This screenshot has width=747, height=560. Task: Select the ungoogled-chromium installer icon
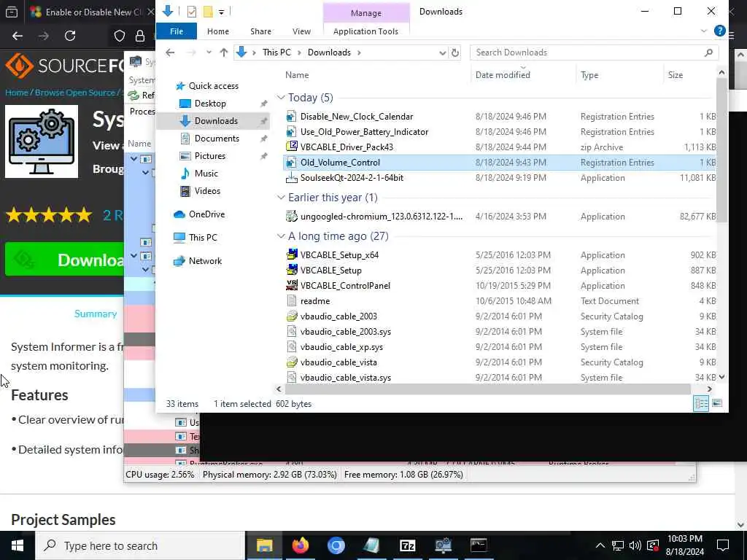click(291, 216)
